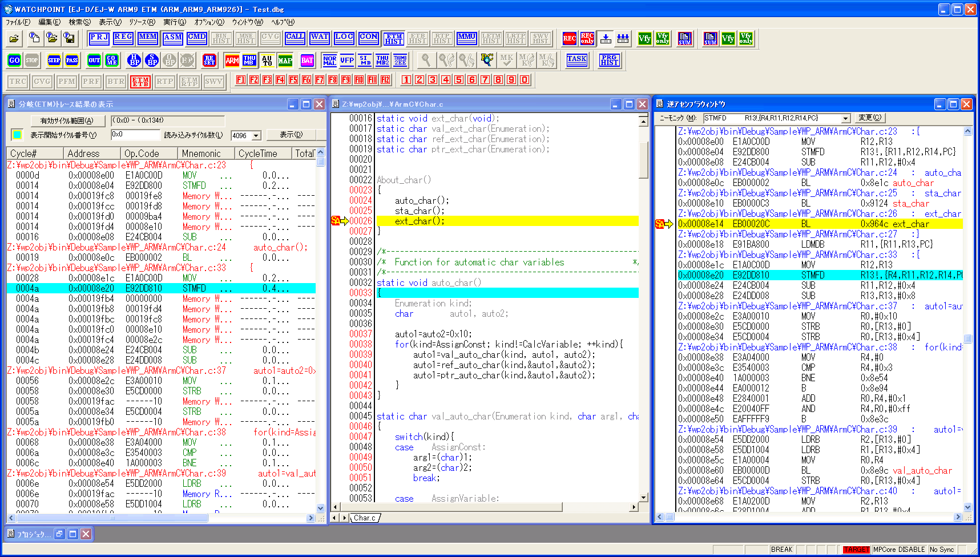Viewport: 980px width, 557px height.
Task: Click the 表示開始サイクル番号 input field
Action: tap(135, 135)
